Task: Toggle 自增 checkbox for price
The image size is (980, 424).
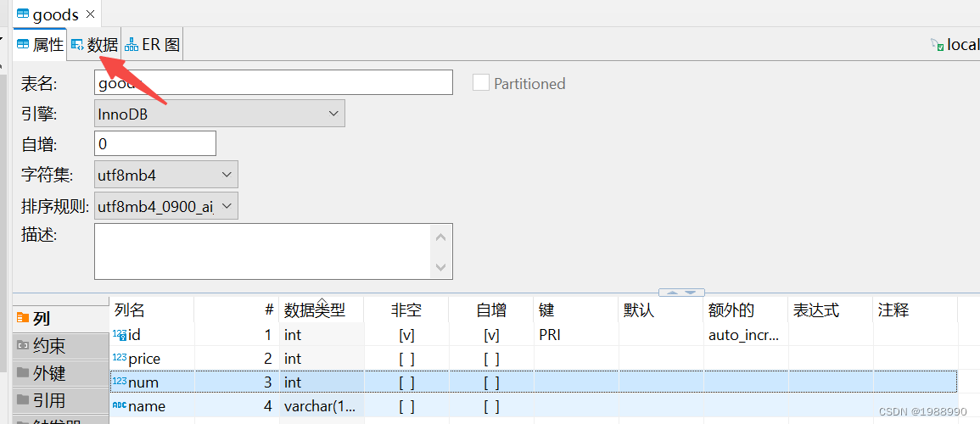Action: click(x=492, y=359)
